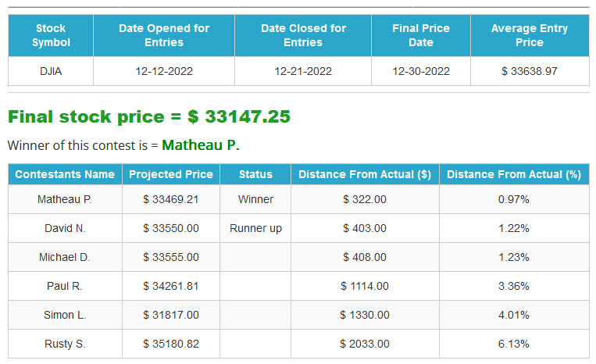Select the David N. contestant row name
596x364 pixels.
click(65, 228)
